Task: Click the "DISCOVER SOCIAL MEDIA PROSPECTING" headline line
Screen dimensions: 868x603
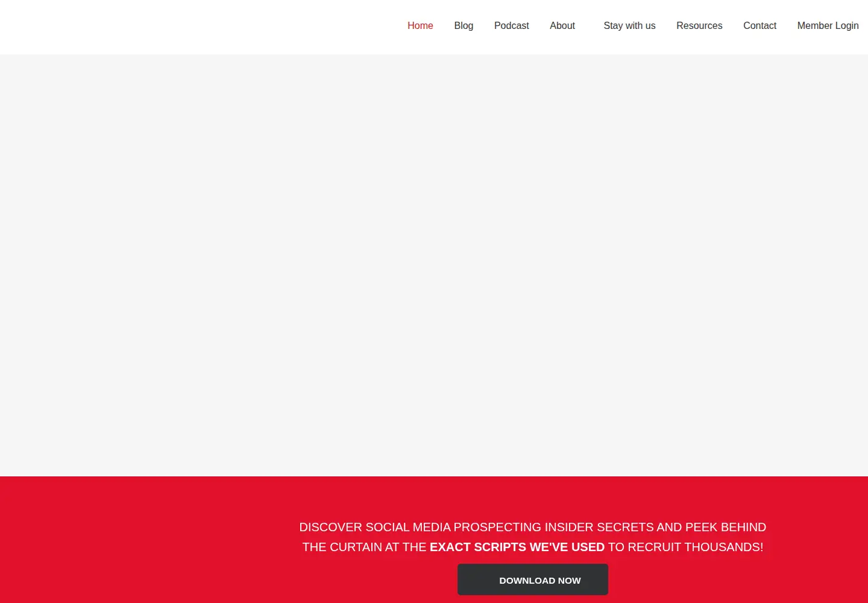Action: (533, 527)
